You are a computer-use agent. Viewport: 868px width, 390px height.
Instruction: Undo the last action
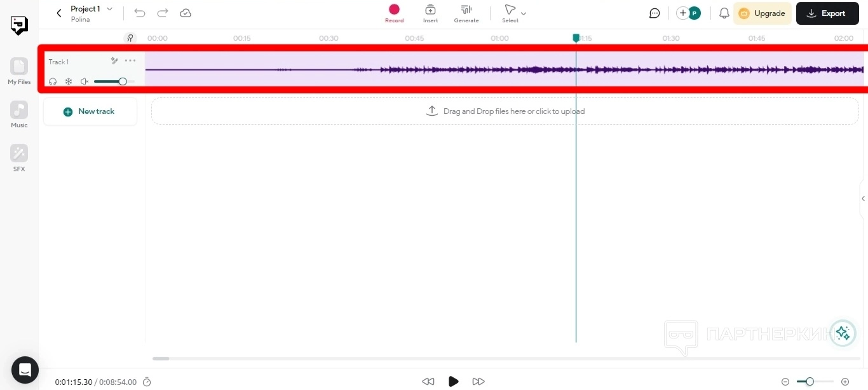coord(140,13)
